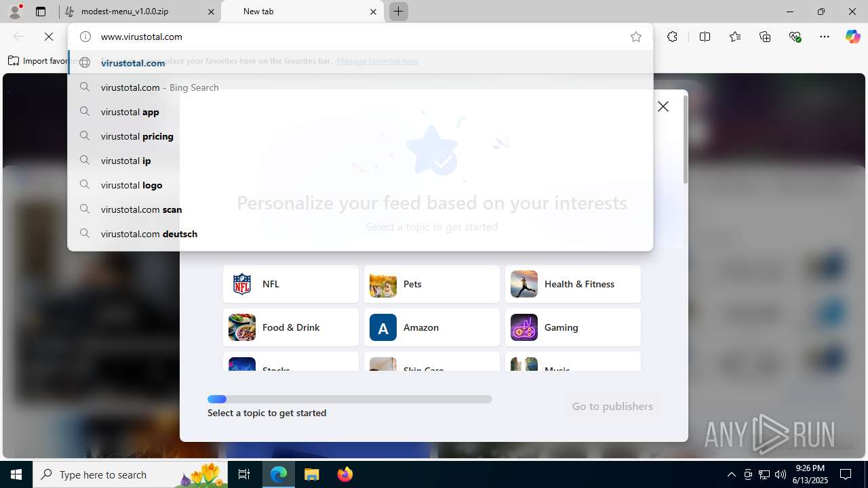Click the Go to publishers button
This screenshot has width=868, height=488.
(x=612, y=406)
